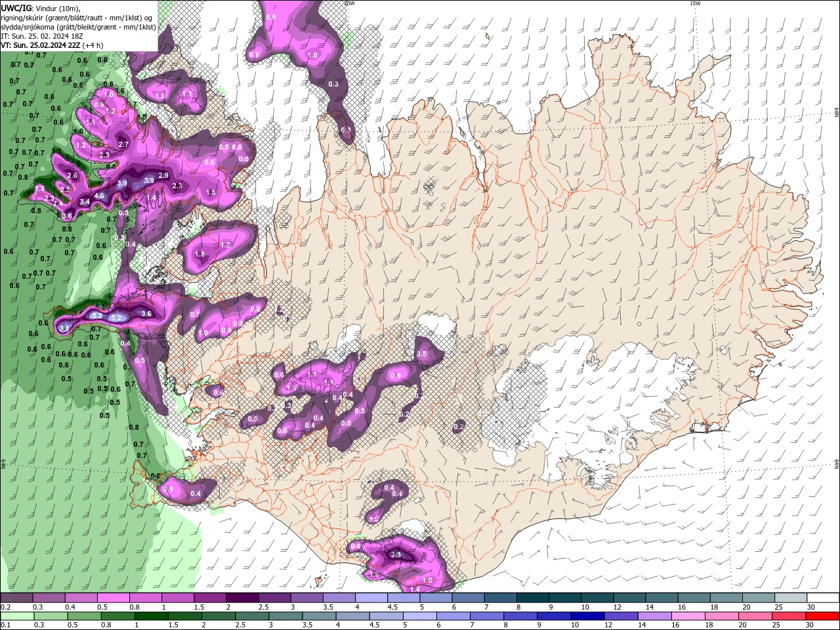Viewport: 840px width, 630px height.
Task: Click the bright red 30 mm rain legend swatch
Action: [823, 616]
